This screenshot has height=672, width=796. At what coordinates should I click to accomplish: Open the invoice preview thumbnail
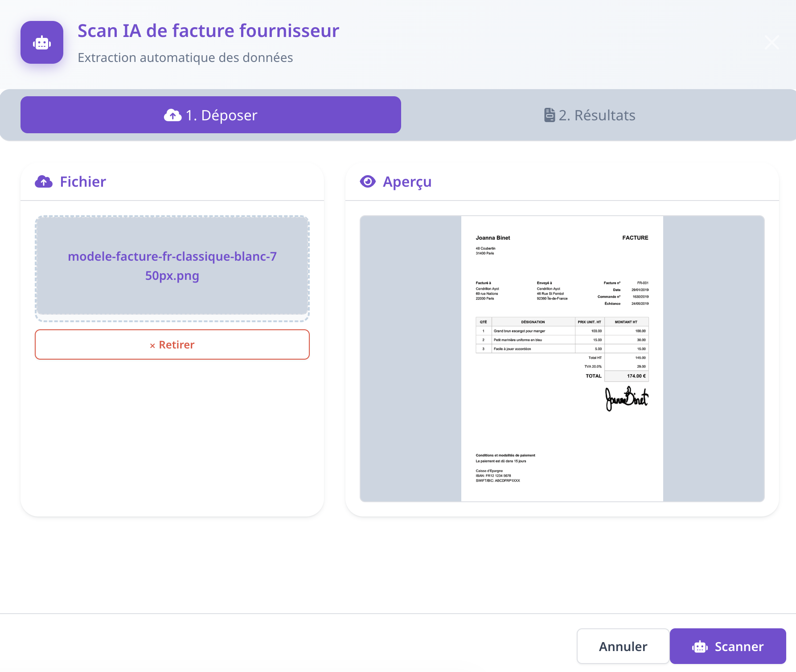(562, 359)
